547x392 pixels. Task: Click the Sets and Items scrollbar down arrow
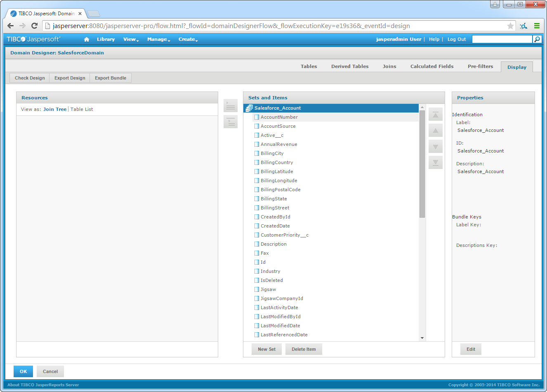point(422,338)
